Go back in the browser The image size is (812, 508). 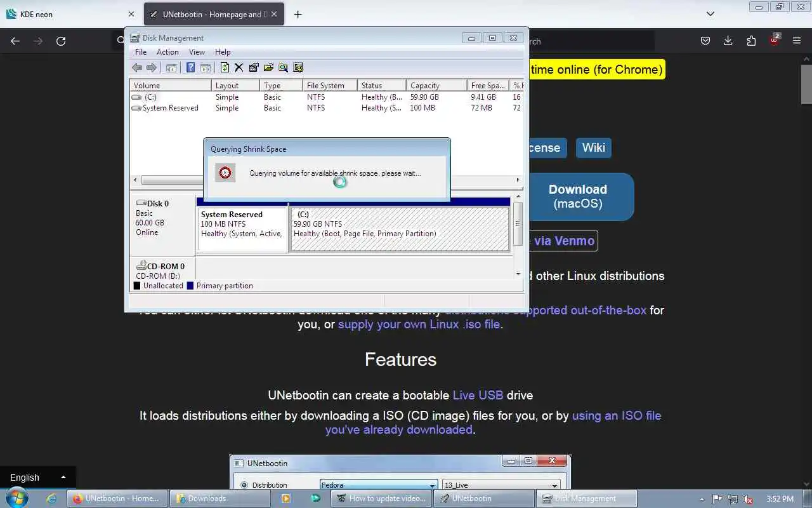click(15, 41)
